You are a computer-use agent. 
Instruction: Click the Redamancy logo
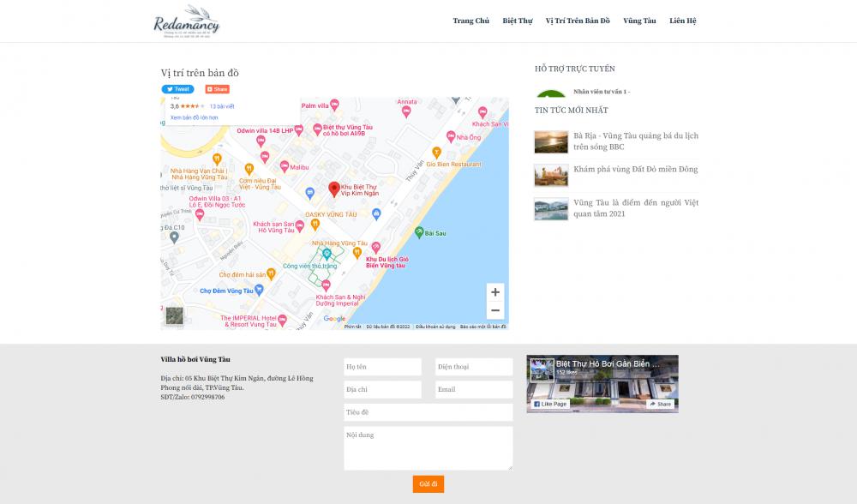point(187,22)
